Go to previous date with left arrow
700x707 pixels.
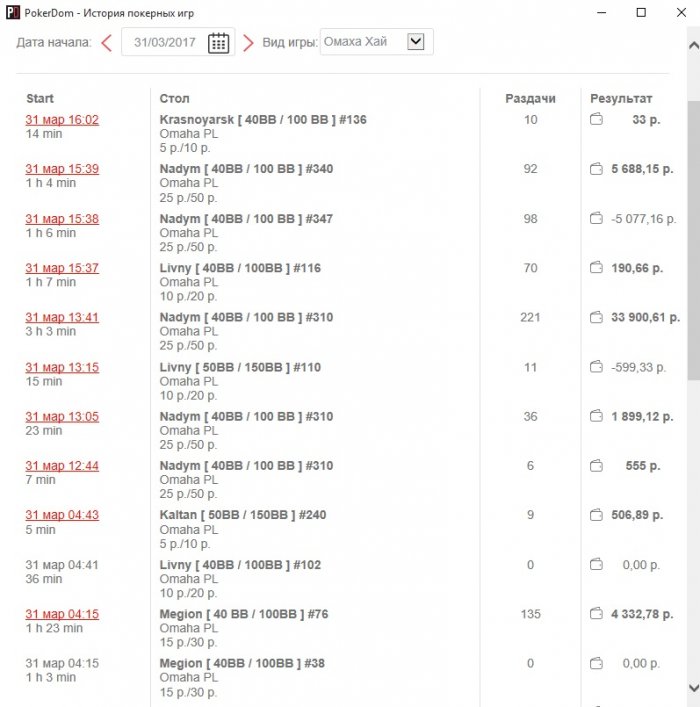[x=106, y=43]
